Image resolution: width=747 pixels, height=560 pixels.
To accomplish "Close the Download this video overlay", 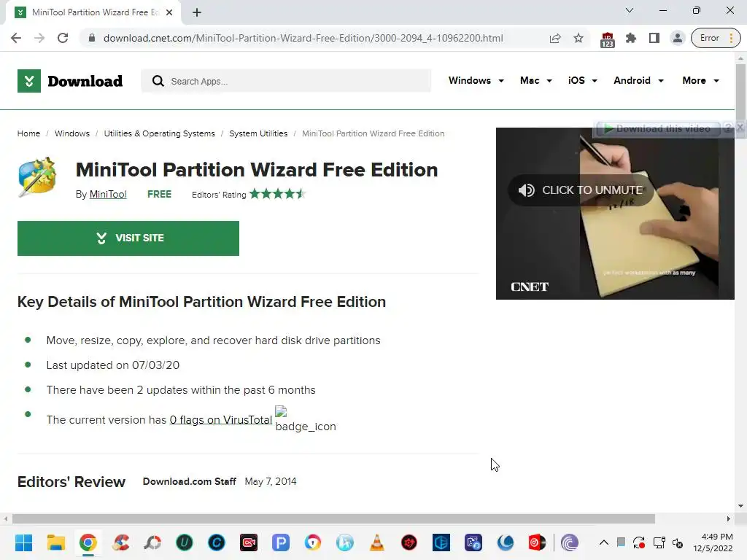I will pyautogui.click(x=740, y=128).
